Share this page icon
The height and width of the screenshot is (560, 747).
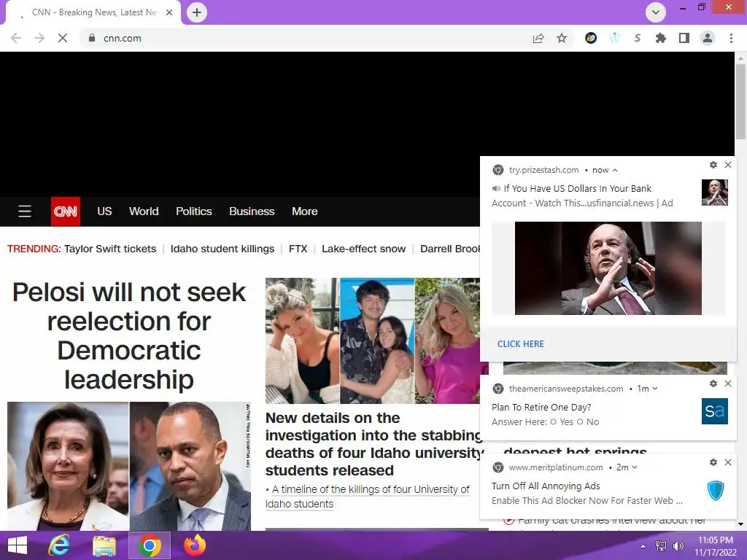[538, 38]
